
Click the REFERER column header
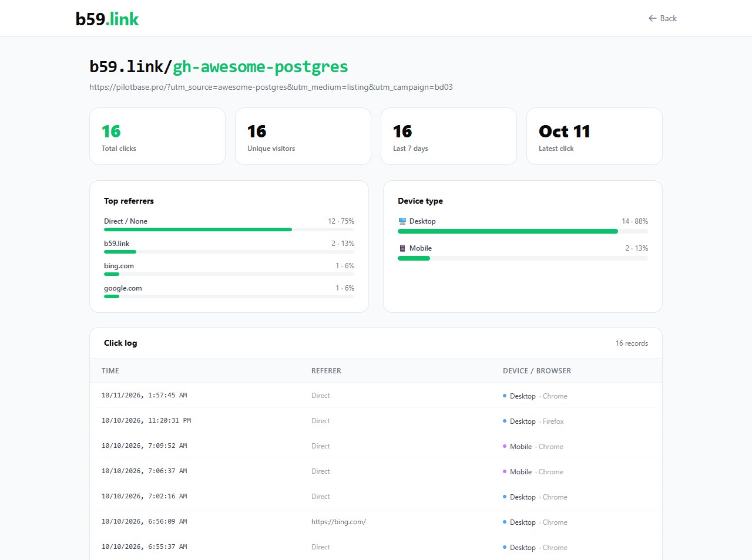(326, 371)
